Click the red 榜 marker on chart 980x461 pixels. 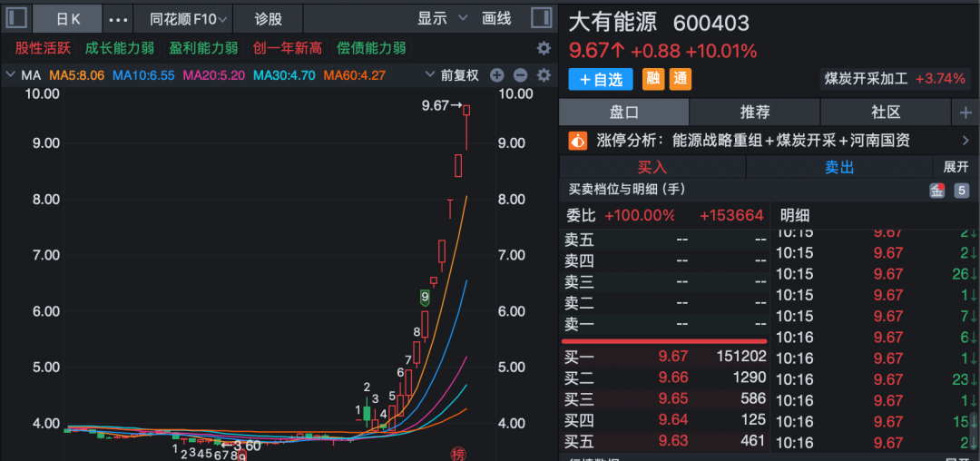[x=459, y=453]
